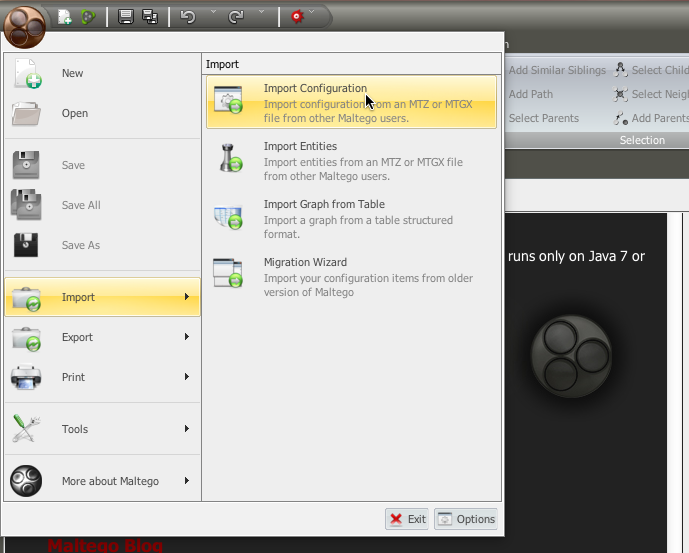Select Import Configuration option
689x553 pixels.
coord(351,102)
